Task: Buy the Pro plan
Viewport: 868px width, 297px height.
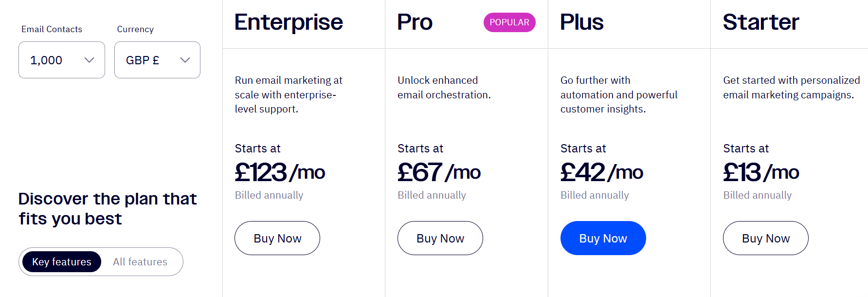Action: coord(440,238)
